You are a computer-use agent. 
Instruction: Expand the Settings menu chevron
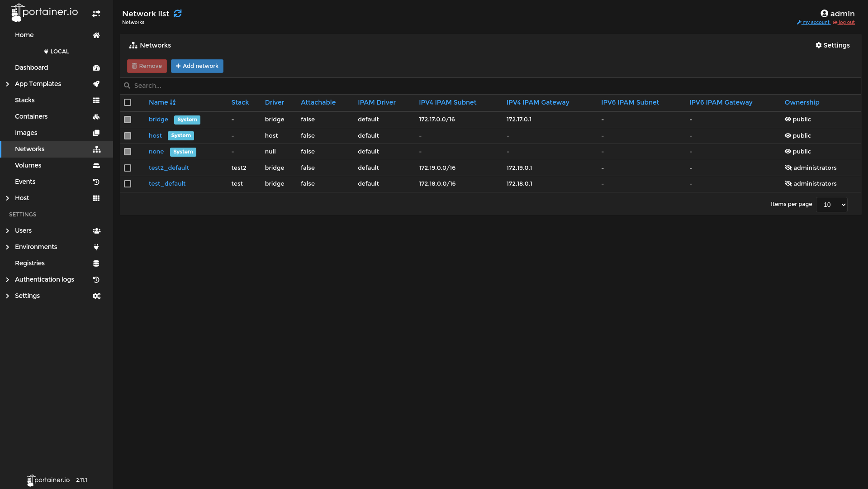click(x=7, y=296)
